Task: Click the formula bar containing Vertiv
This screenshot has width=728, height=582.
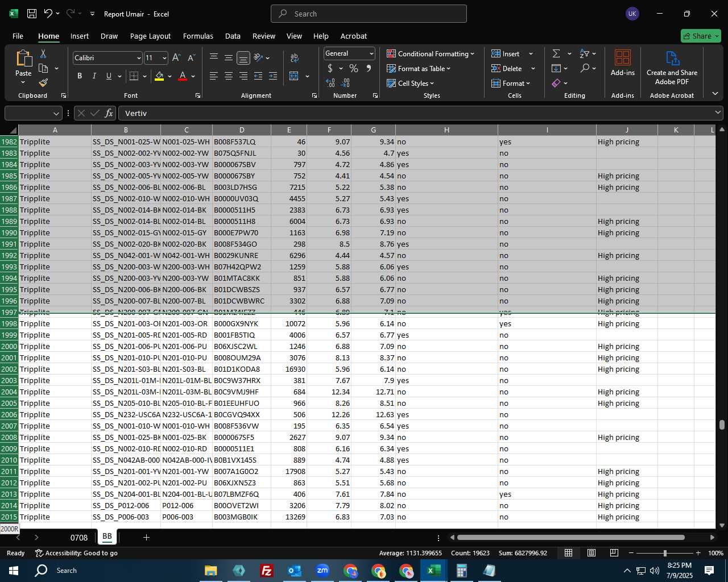Action: point(421,113)
